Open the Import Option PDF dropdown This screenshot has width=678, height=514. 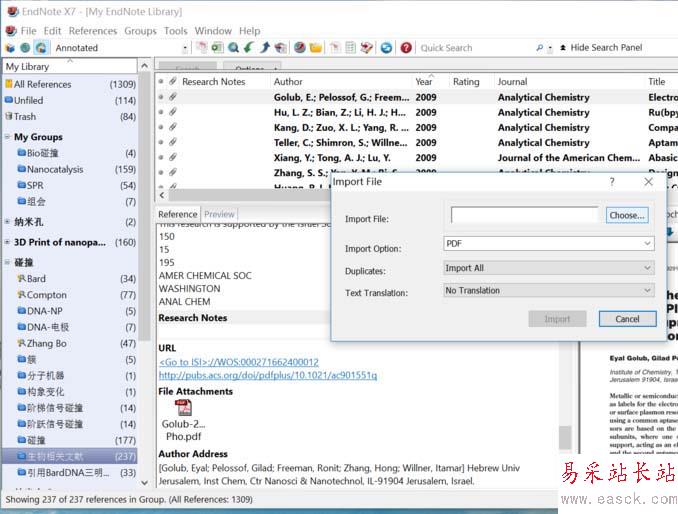click(x=647, y=243)
